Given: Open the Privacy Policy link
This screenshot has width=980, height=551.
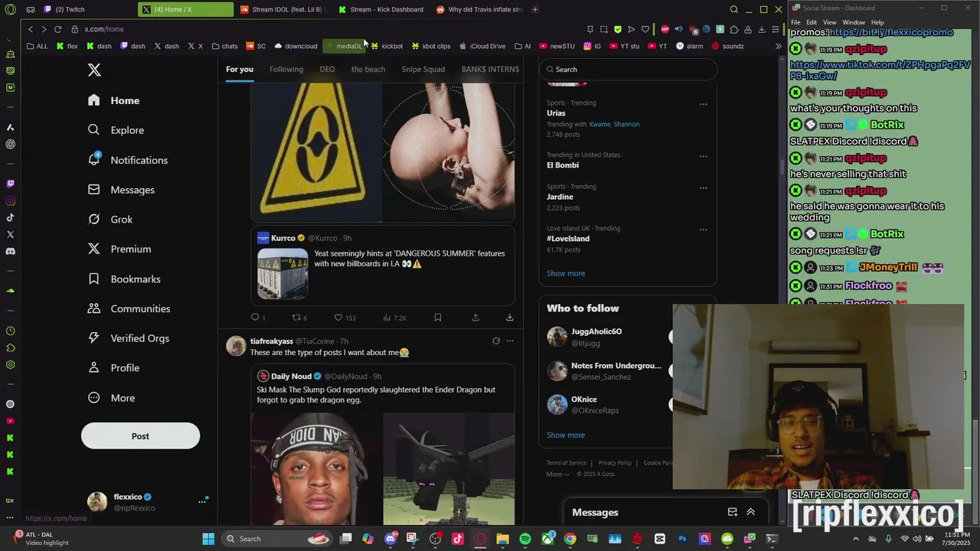Looking at the screenshot, I should pos(615,463).
